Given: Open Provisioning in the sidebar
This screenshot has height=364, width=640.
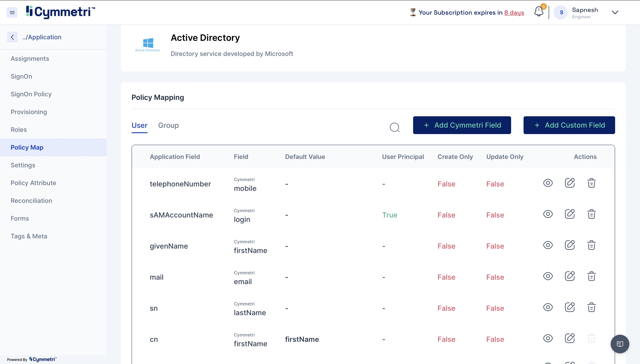Looking at the screenshot, I should [29, 112].
